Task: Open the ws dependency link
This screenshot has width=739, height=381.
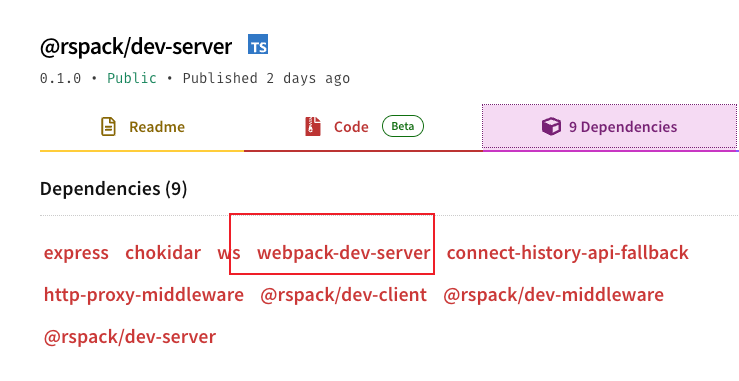Action: click(x=229, y=253)
